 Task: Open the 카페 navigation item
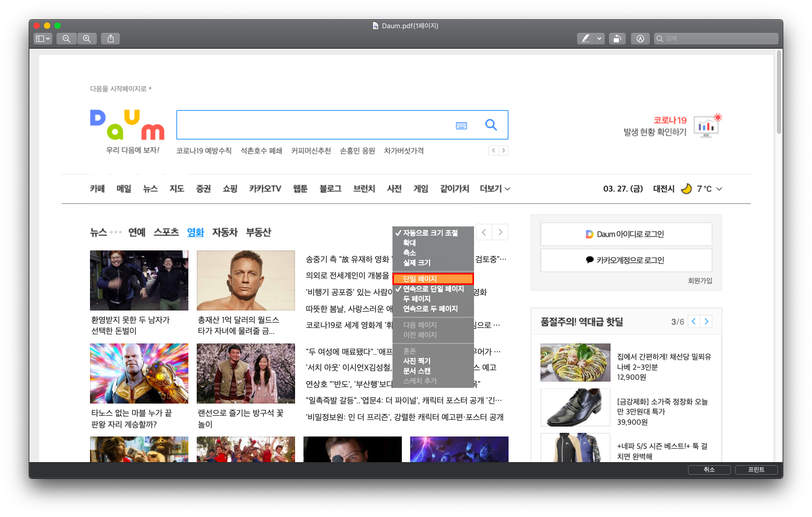pos(97,189)
